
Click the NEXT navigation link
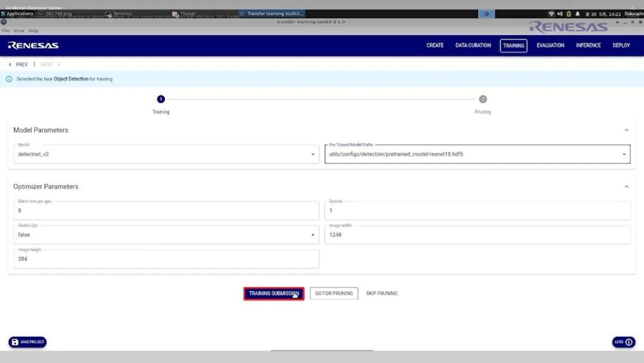point(47,64)
